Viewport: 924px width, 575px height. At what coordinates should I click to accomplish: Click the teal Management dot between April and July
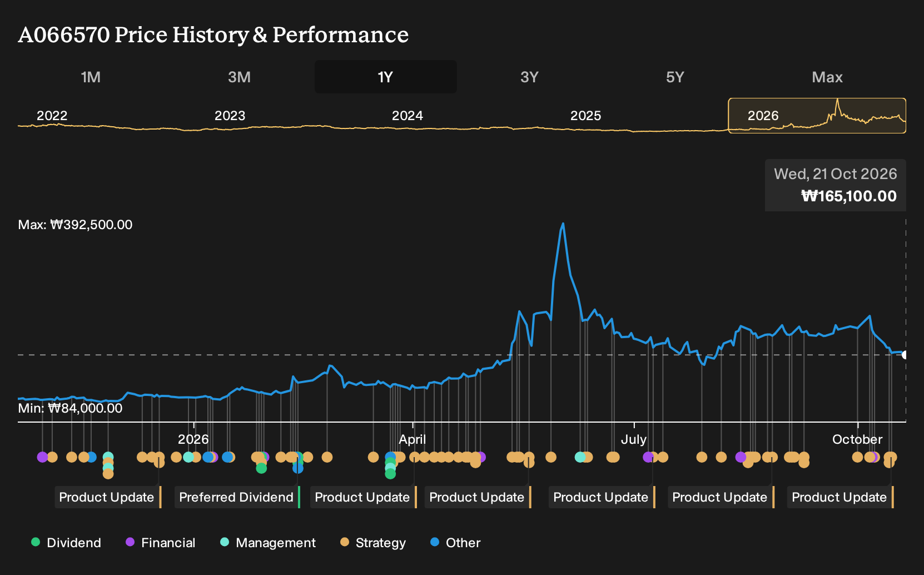(x=580, y=457)
